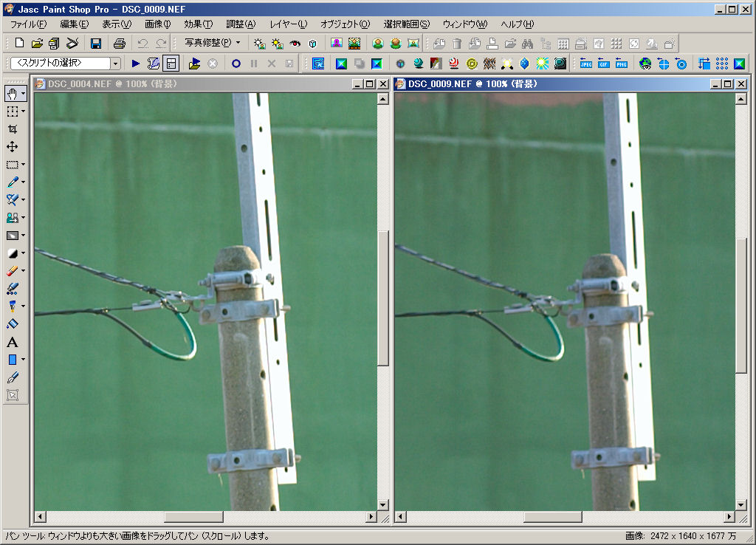
Task: Open the 表示(V) menu
Action: [117, 24]
